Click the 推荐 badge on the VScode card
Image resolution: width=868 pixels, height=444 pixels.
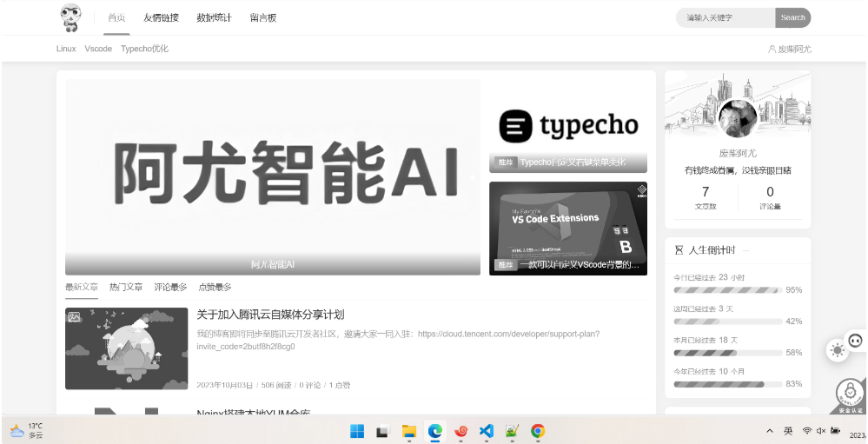pos(506,265)
